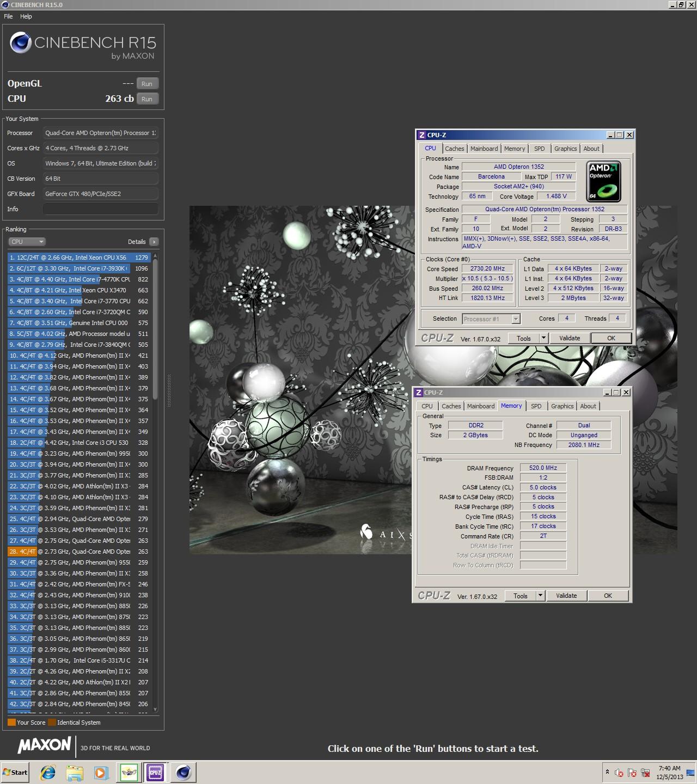
Task: Select ranking entry 1 Intel Xeon X56
Action: [79, 258]
